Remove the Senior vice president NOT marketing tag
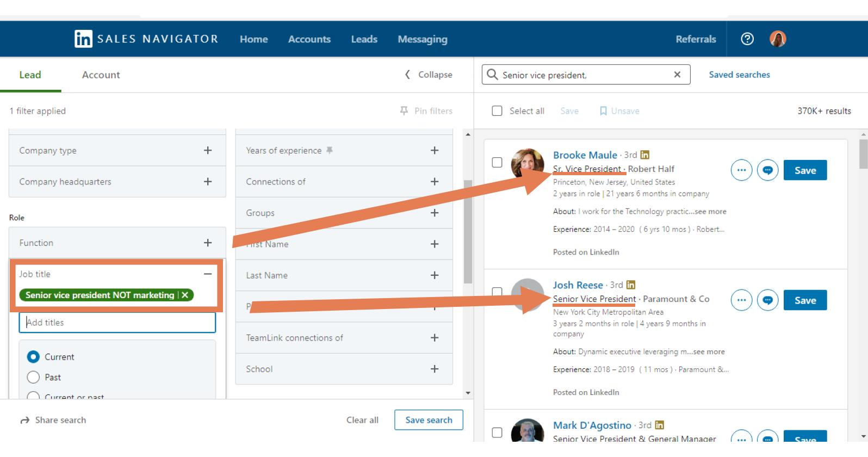This screenshot has height=457, width=868. (185, 295)
